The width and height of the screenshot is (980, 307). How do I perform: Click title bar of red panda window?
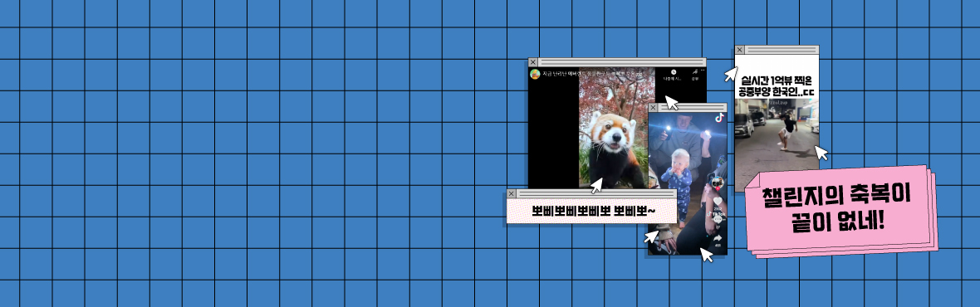point(621,62)
